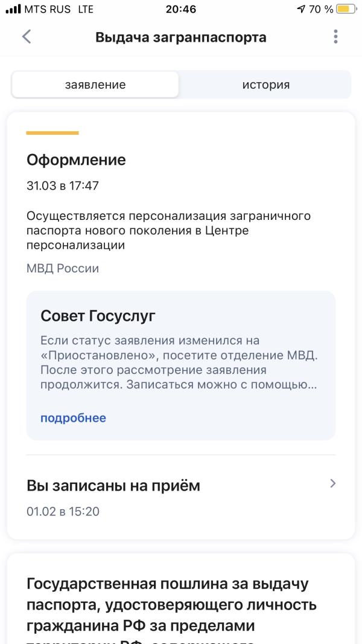Tap appointment time 01.02 в 15:20
The width and height of the screenshot is (362, 644).
[x=63, y=511]
